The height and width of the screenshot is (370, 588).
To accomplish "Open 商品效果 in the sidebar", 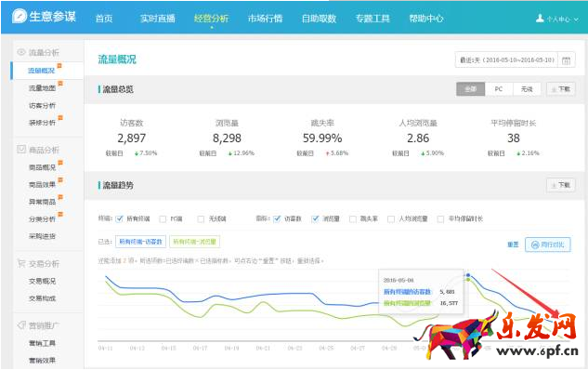I will pos(42,185).
